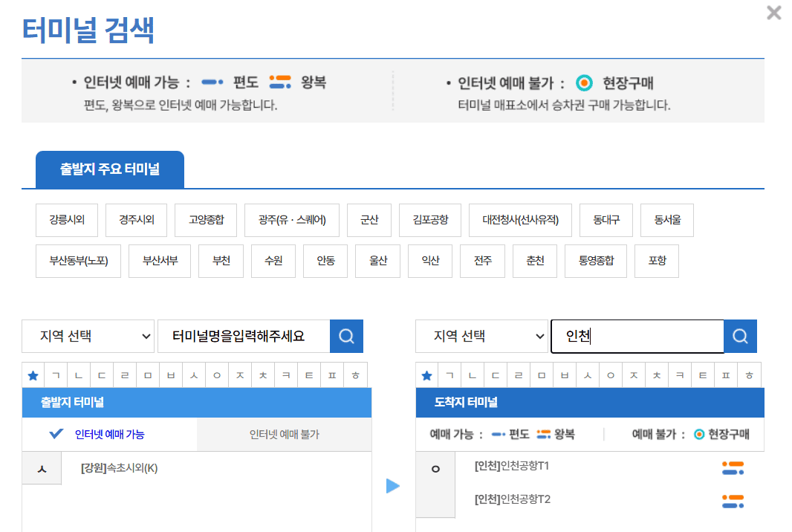Open the arrival region select dropdown
The image size is (792, 532).
[x=482, y=337]
